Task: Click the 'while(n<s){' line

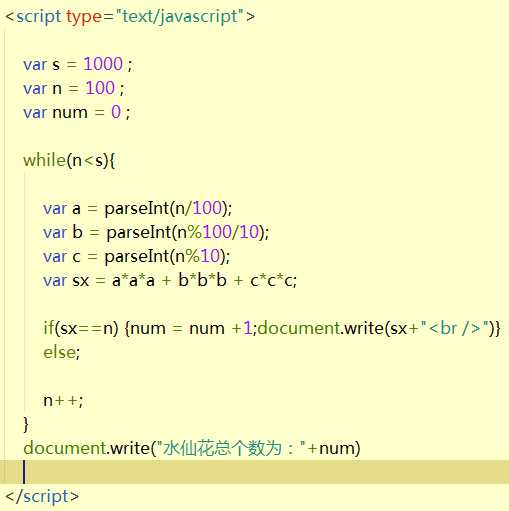Action: [x=69, y=160]
